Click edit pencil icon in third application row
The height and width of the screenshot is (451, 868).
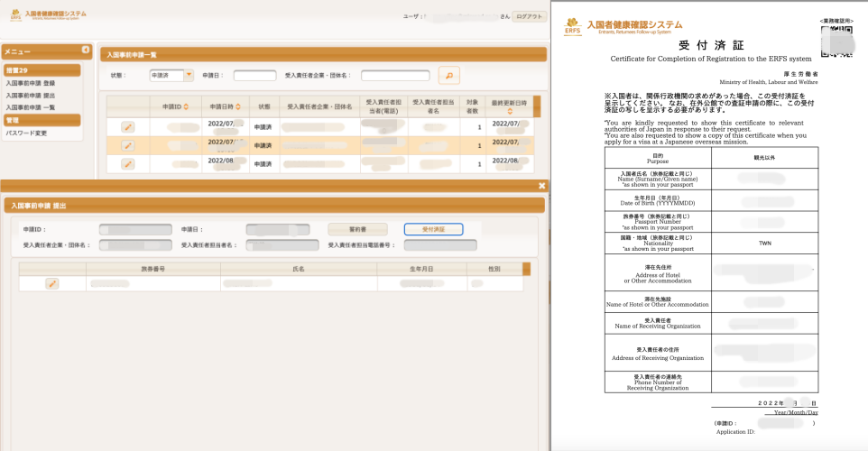pyautogui.click(x=128, y=163)
